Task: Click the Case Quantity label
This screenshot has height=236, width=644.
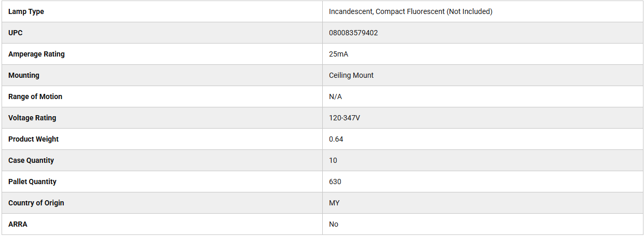Action: point(31,160)
